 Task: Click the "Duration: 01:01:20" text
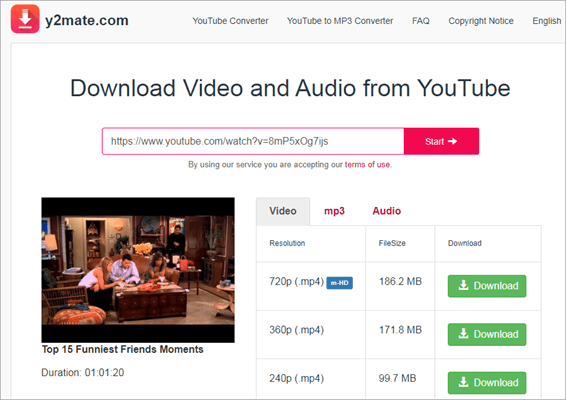(x=83, y=373)
